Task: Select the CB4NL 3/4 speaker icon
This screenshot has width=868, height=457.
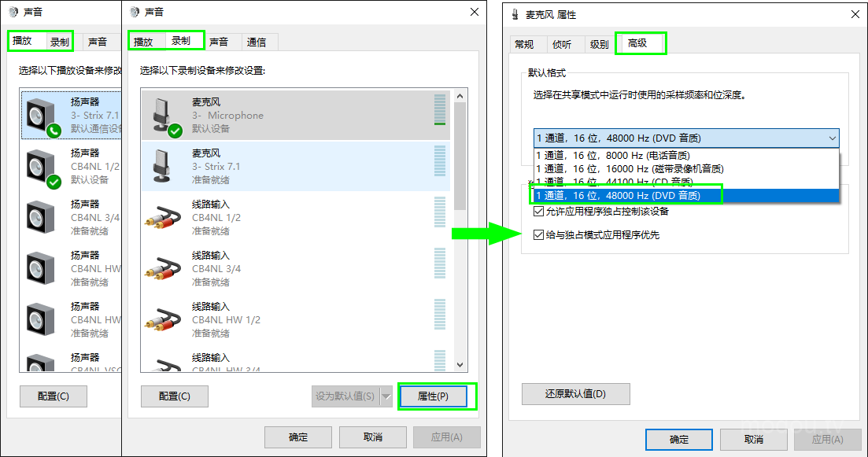Action: [x=41, y=217]
